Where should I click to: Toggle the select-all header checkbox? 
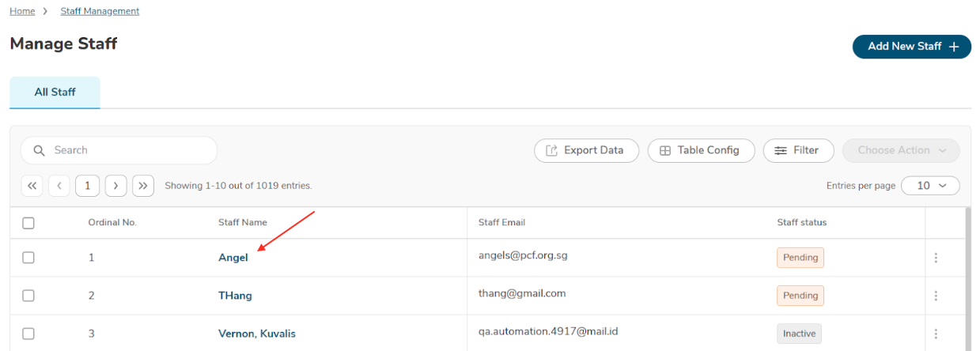click(x=28, y=223)
